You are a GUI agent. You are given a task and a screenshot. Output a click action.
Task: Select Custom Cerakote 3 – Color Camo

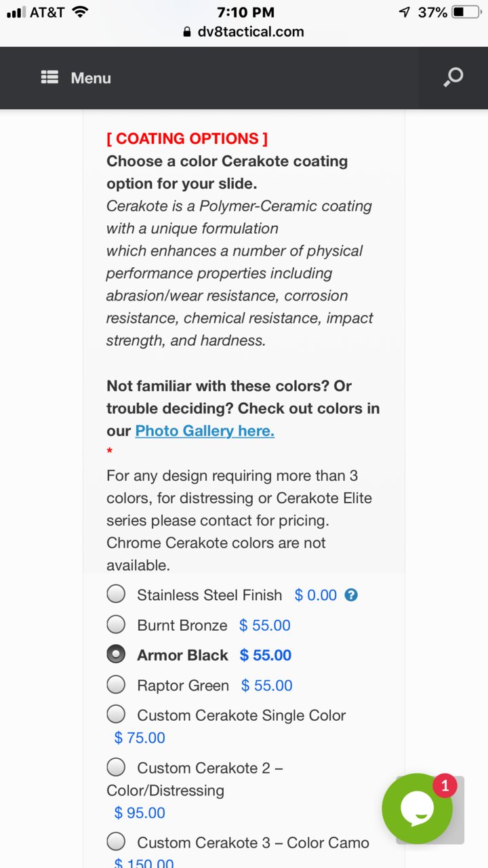pos(116,842)
